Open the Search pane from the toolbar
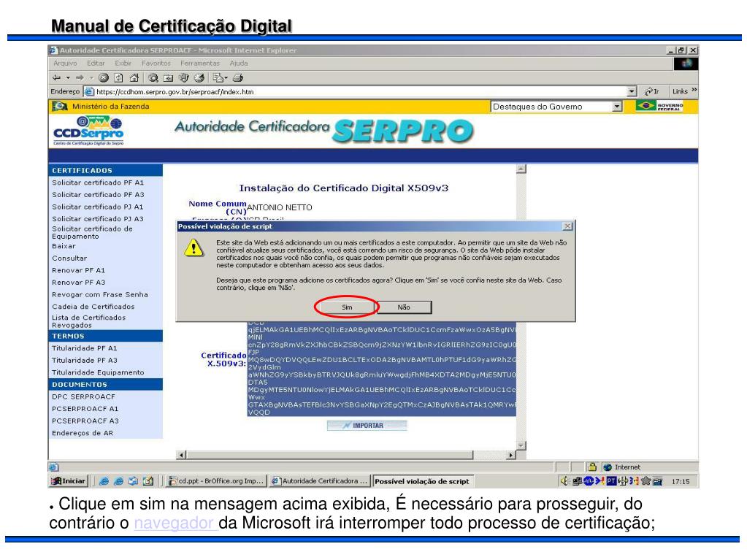The width and height of the screenshot is (747, 560). 153,77
